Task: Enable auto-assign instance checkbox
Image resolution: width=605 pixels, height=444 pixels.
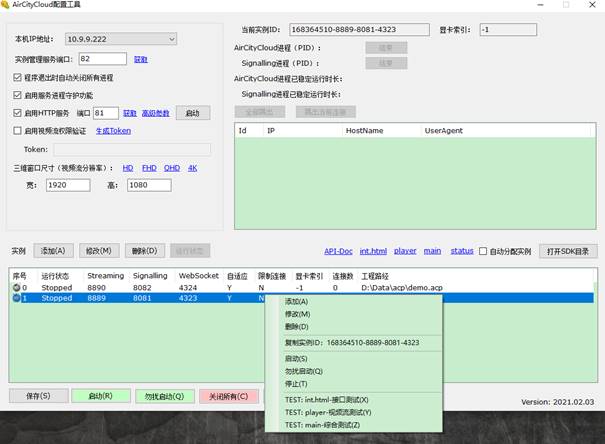Action: 483,251
